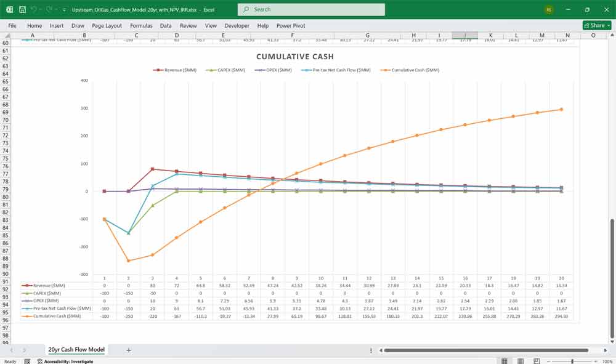This screenshot has height=364, width=616.
Task: Open the File menu
Action: (x=12, y=26)
